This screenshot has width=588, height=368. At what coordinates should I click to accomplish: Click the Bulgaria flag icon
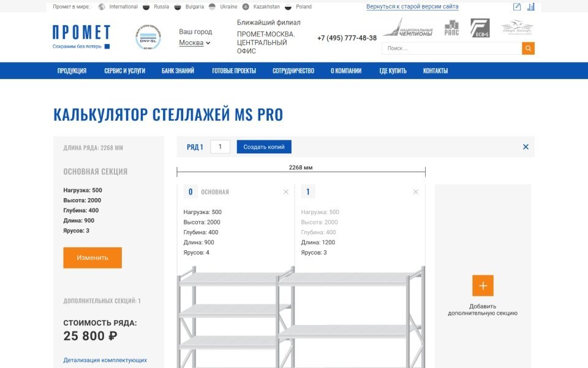tap(178, 7)
